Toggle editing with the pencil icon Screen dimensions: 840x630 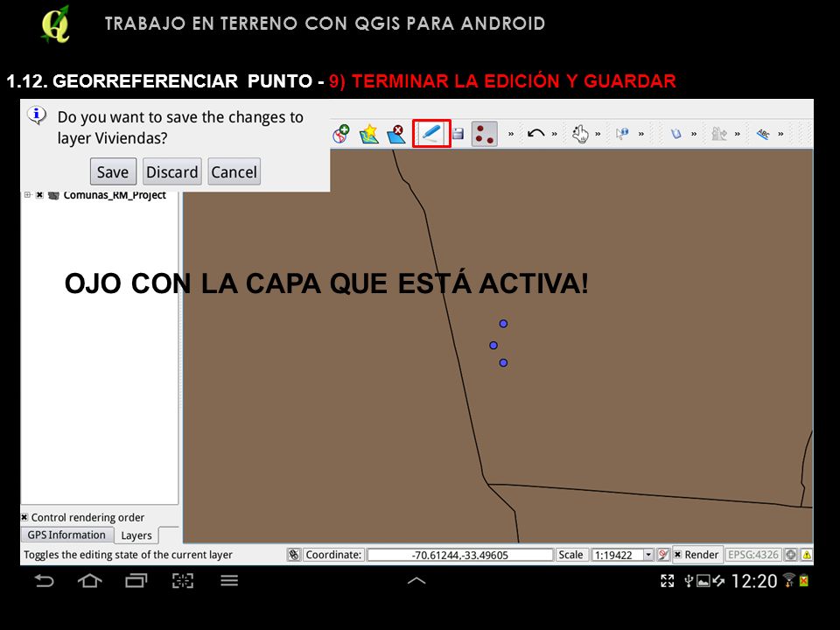click(431, 133)
